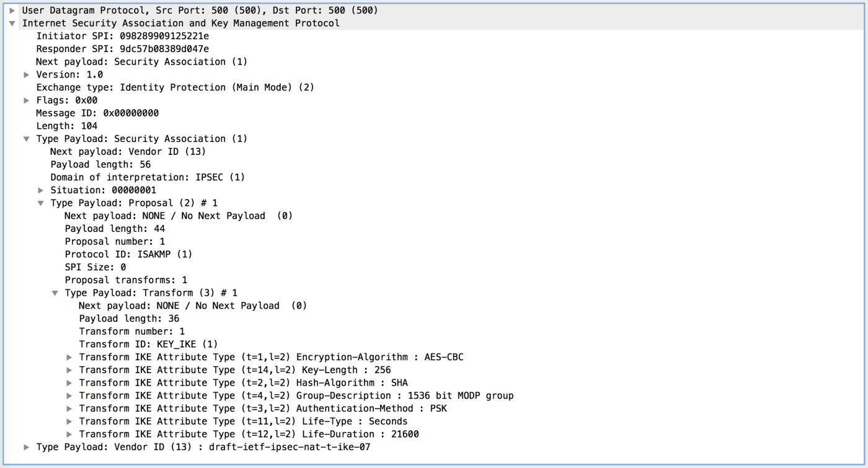Collapse the Internet Security Association section
This screenshot has height=468, width=868.
[x=12, y=23]
